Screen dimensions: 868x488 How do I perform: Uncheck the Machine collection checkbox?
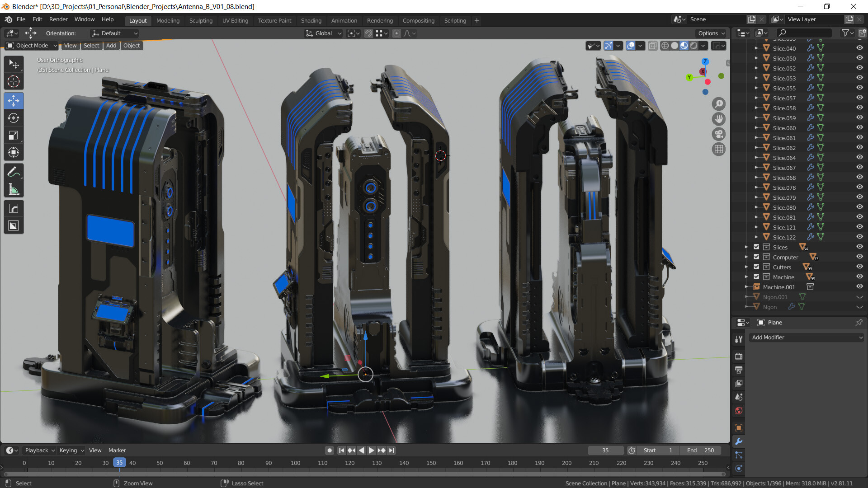click(756, 277)
